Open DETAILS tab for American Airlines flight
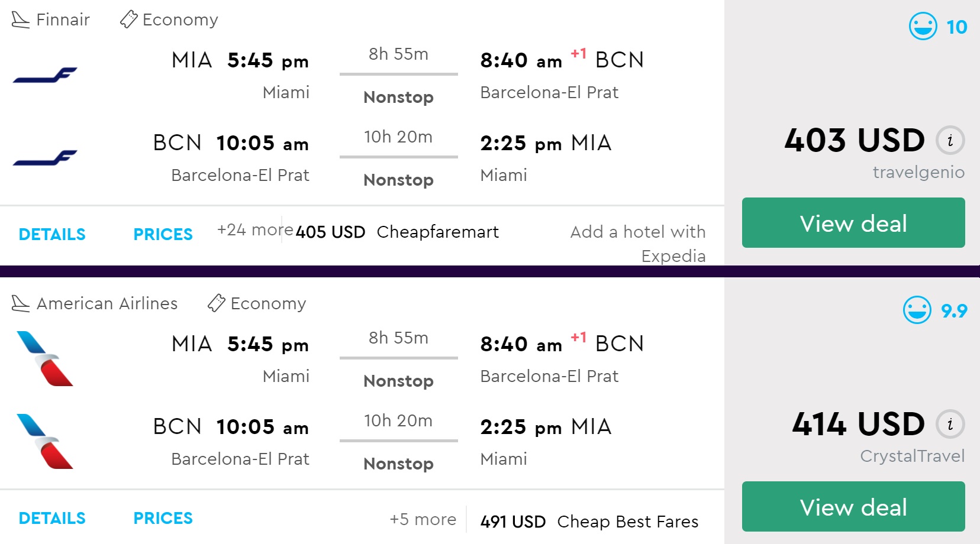This screenshot has width=980, height=544. click(x=52, y=519)
